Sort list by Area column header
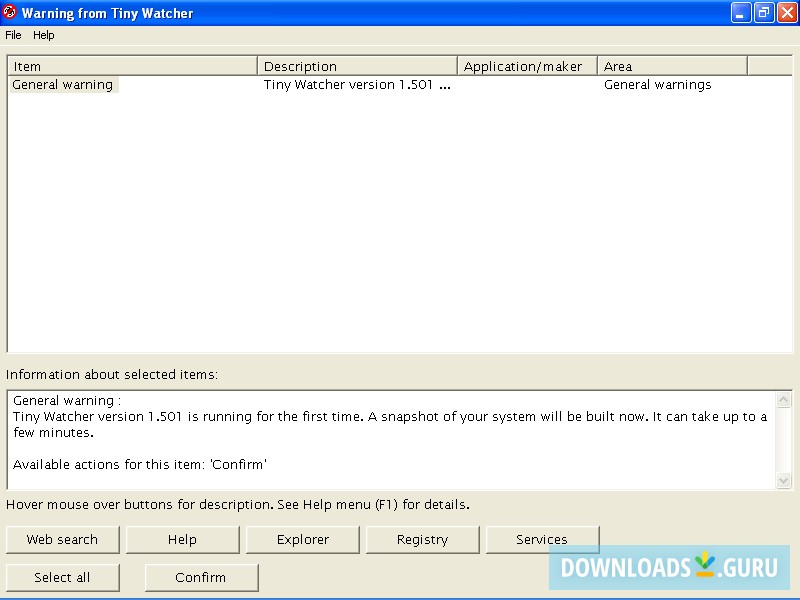 [672, 66]
